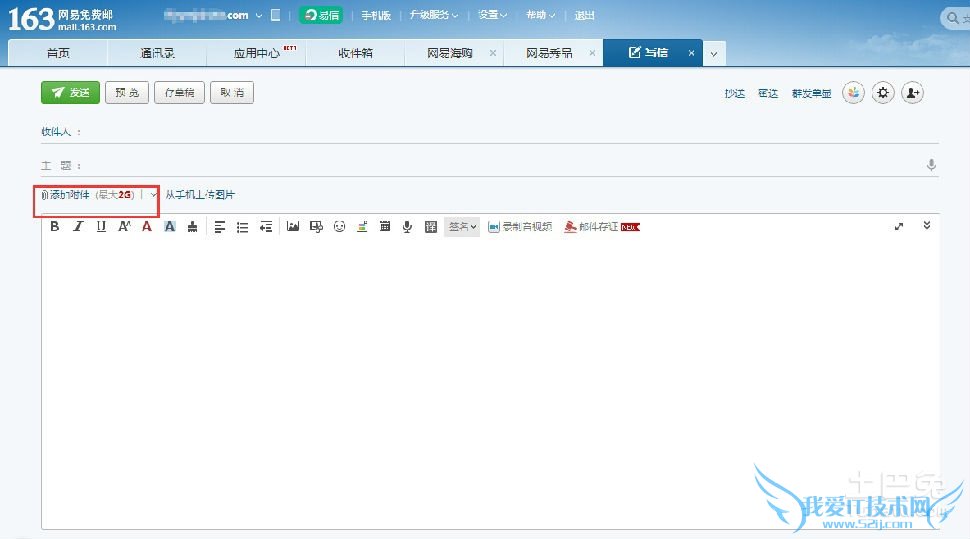Open compose settings gear icon

click(883, 93)
